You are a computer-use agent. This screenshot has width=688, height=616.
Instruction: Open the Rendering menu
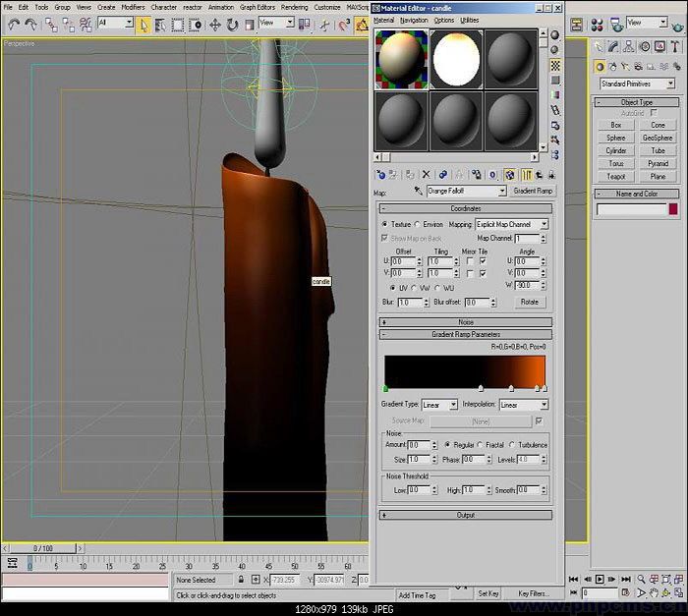[295, 7]
